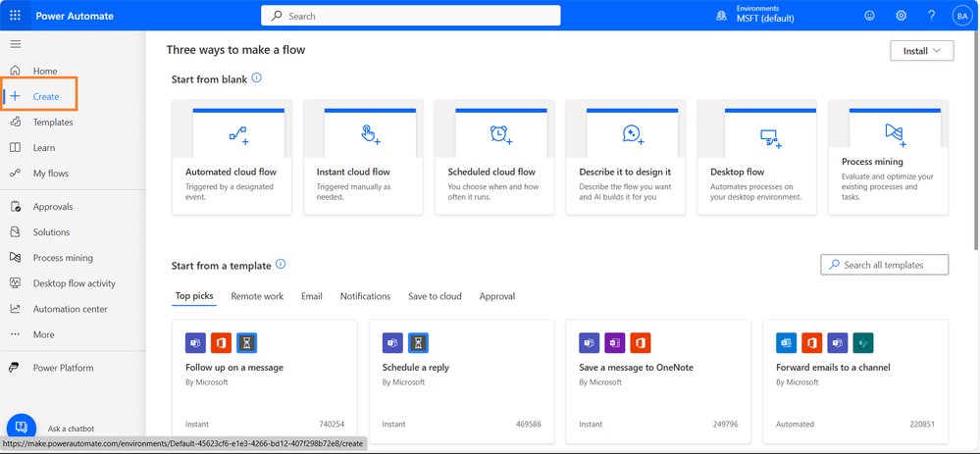
Task: Click Scheduled cloud flow card title
Action: coord(491,172)
